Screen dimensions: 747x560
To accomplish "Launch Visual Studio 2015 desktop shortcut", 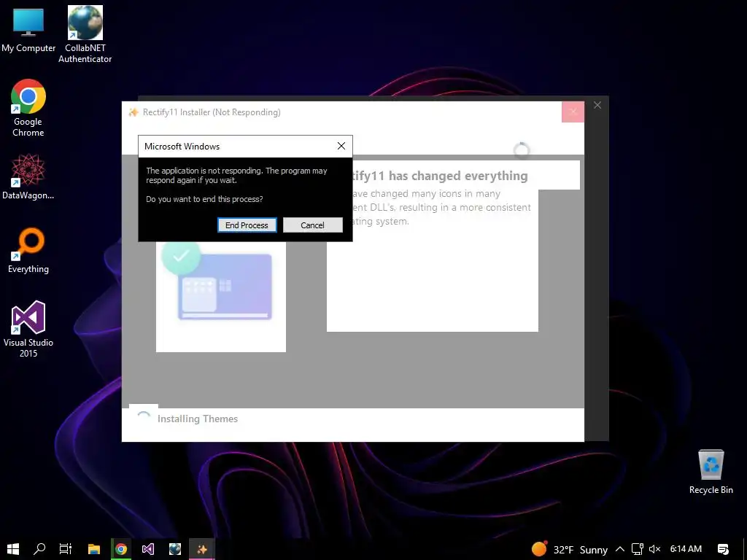I will [x=28, y=329].
